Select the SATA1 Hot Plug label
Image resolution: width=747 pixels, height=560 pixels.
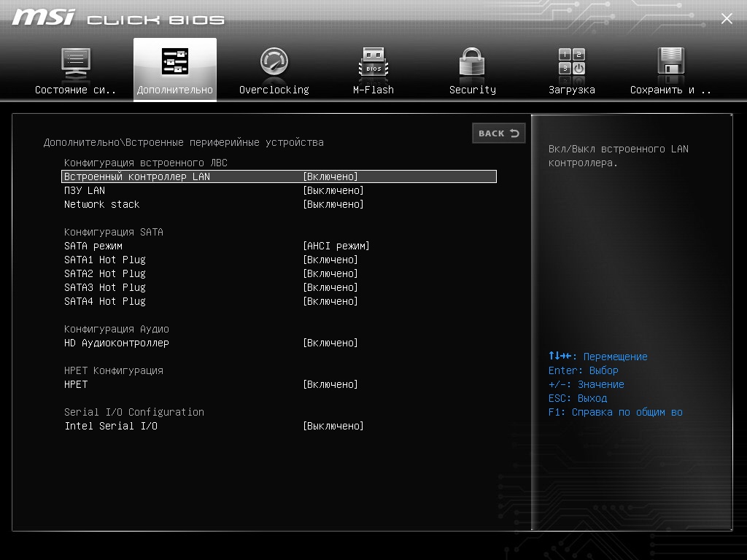[x=105, y=260]
